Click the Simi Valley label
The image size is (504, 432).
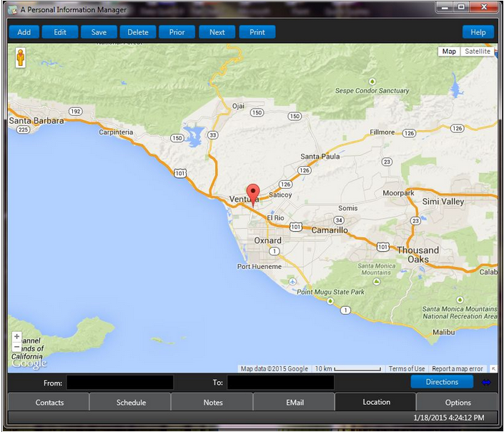pos(443,202)
